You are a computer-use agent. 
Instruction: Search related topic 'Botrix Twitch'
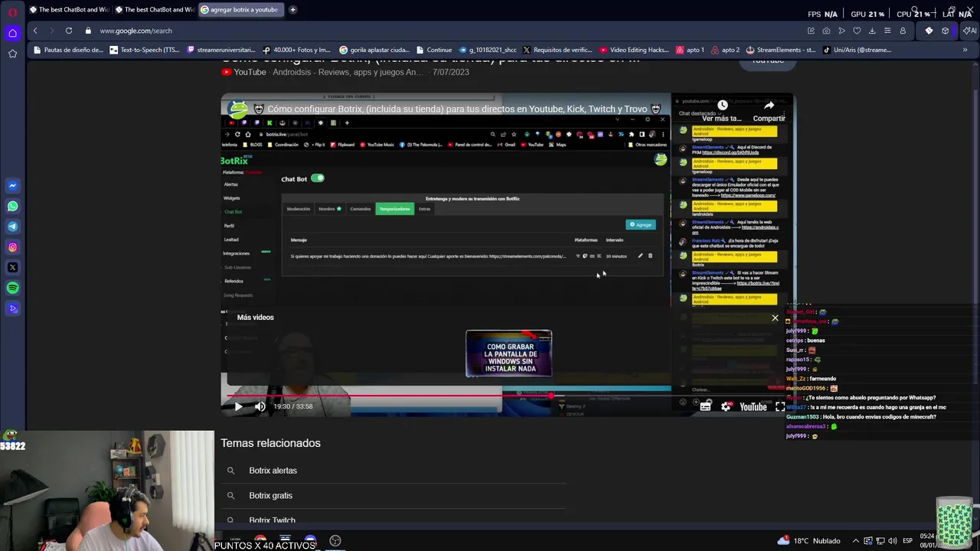coord(272,520)
